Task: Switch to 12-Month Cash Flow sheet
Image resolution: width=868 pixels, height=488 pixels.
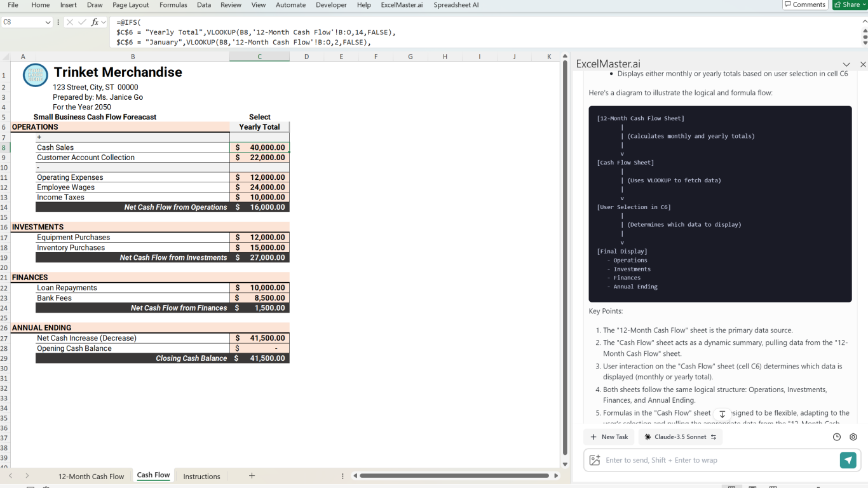Action: (x=91, y=476)
